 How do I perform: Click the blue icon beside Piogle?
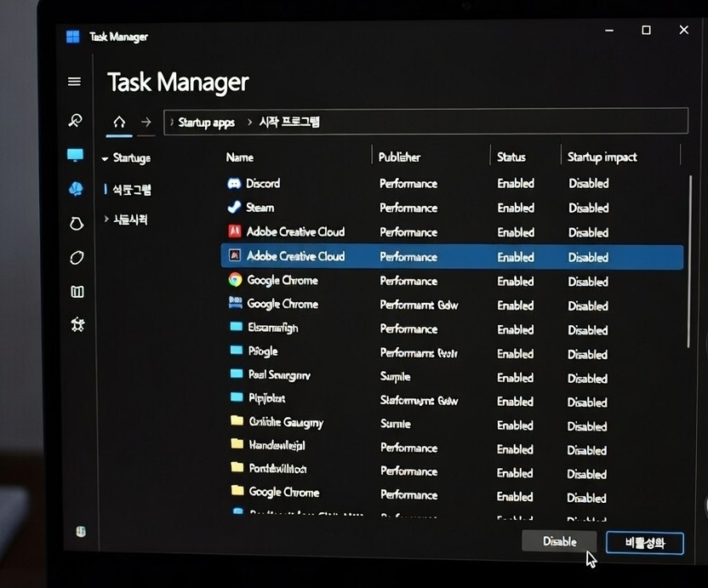coord(237,350)
